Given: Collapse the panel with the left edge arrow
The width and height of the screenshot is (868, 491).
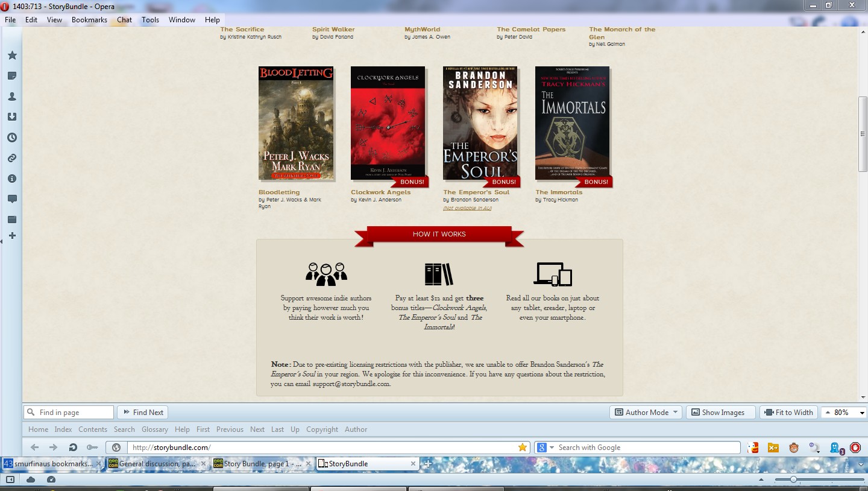Looking at the screenshot, I should point(1,241).
